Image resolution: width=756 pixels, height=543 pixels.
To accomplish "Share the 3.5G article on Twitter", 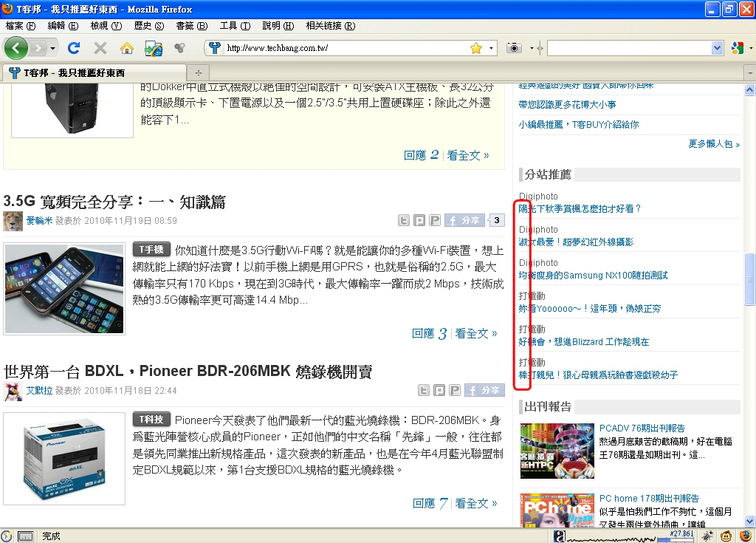I will 404,221.
